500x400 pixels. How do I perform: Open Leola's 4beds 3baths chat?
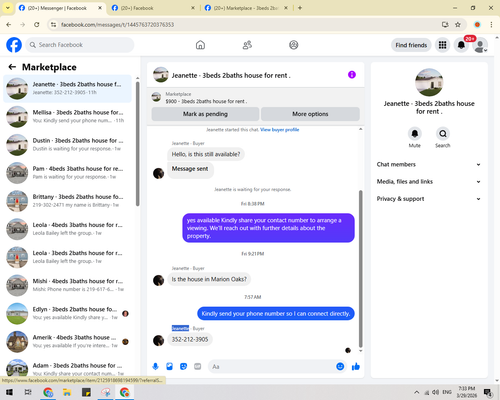pyautogui.click(x=67, y=229)
